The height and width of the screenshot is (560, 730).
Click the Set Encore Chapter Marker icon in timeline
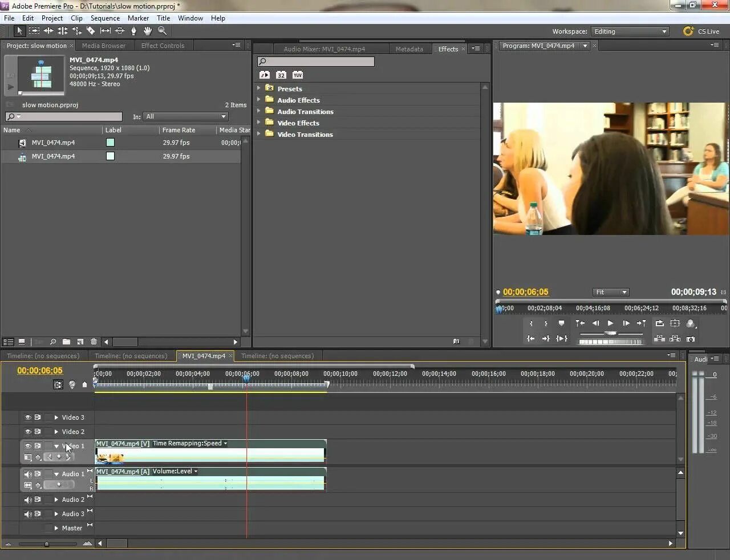point(72,384)
